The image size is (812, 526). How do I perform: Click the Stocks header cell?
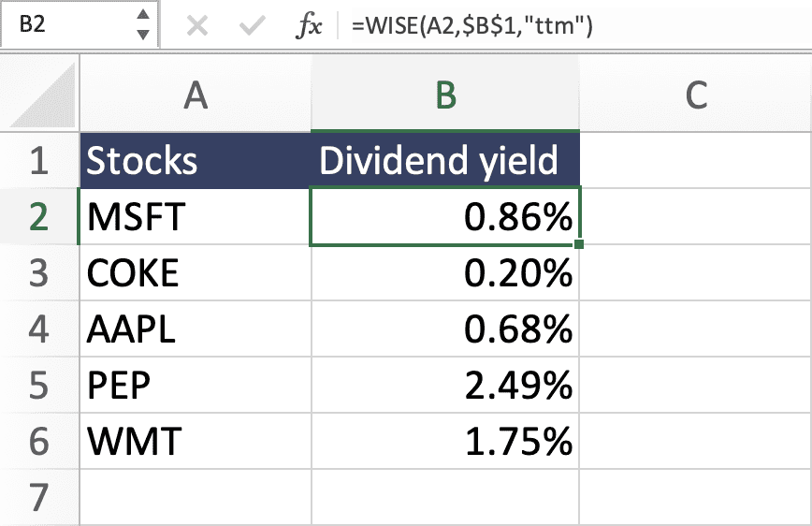[196, 161]
